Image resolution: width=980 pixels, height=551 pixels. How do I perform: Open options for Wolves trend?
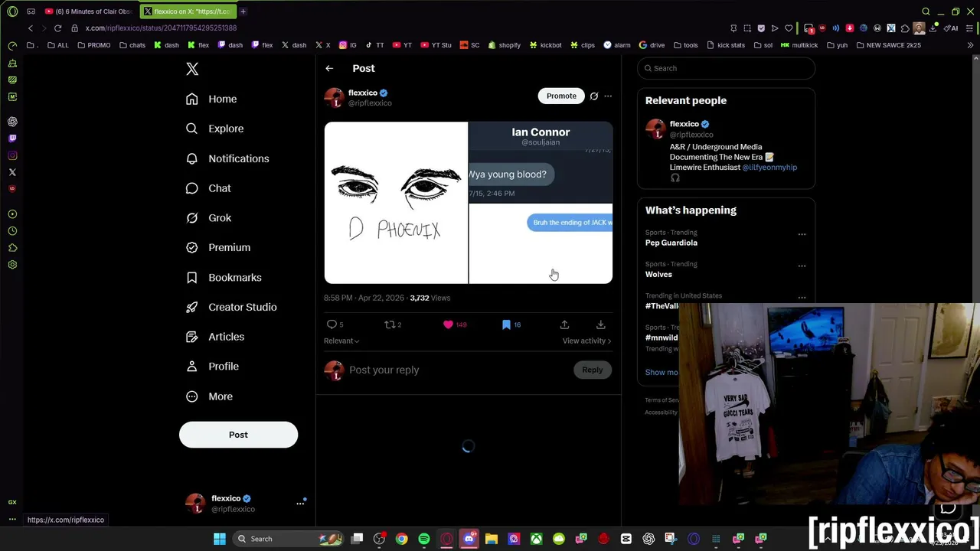(x=802, y=266)
